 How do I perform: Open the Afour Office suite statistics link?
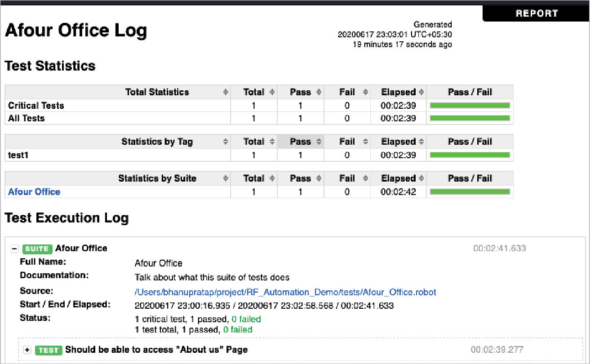[34, 192]
